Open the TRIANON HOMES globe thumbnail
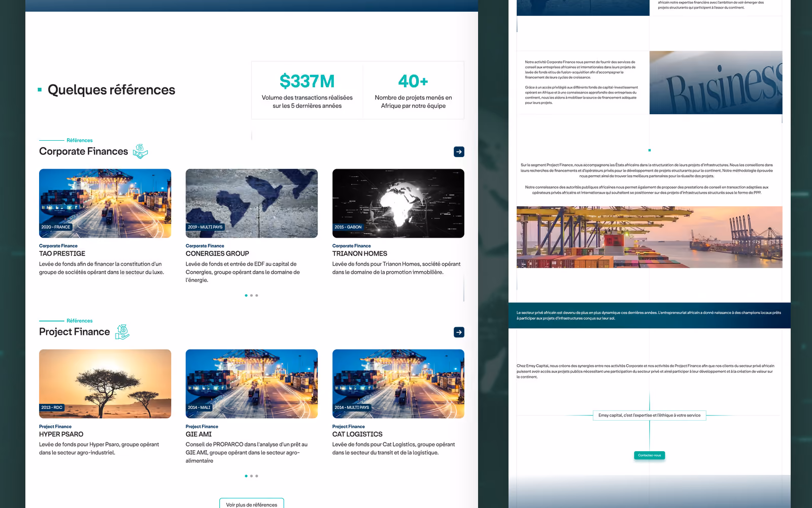 (398, 203)
